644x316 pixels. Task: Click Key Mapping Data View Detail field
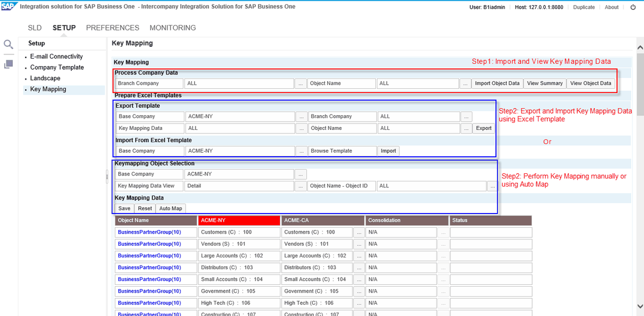[x=239, y=186]
